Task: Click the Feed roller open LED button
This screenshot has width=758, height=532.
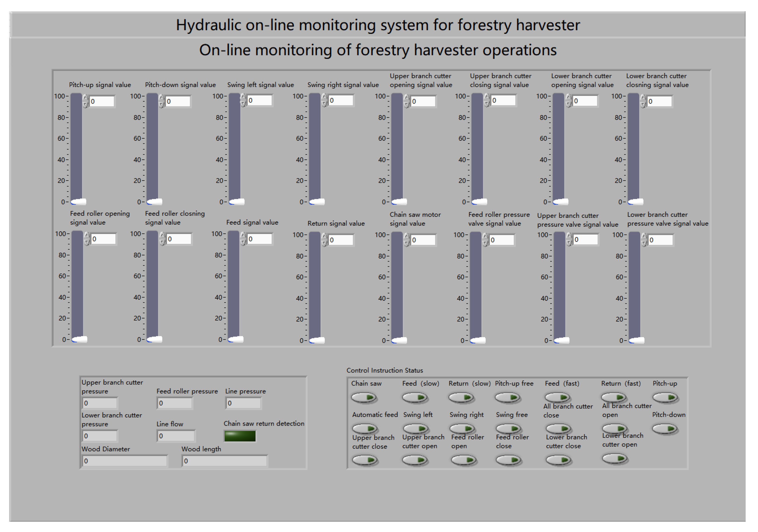Action: [x=464, y=460]
